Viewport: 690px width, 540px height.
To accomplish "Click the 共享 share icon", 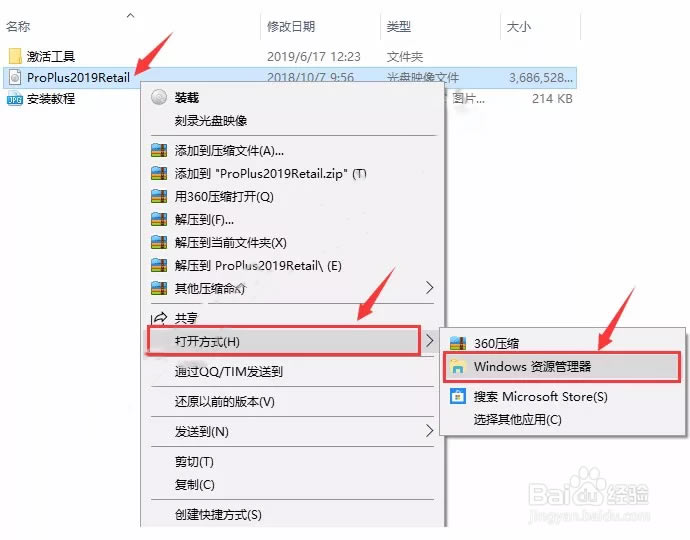I will [159, 318].
